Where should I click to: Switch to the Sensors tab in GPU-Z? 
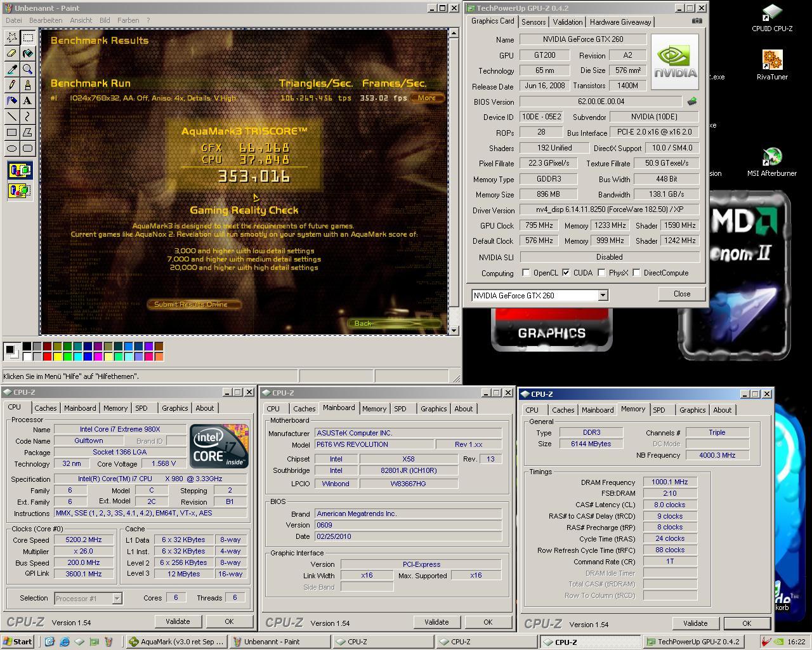(x=534, y=22)
